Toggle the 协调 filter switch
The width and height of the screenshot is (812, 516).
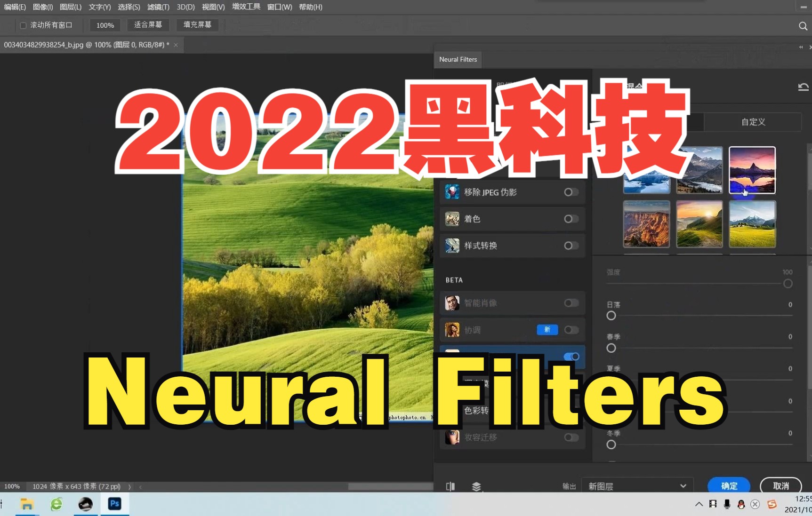571,330
